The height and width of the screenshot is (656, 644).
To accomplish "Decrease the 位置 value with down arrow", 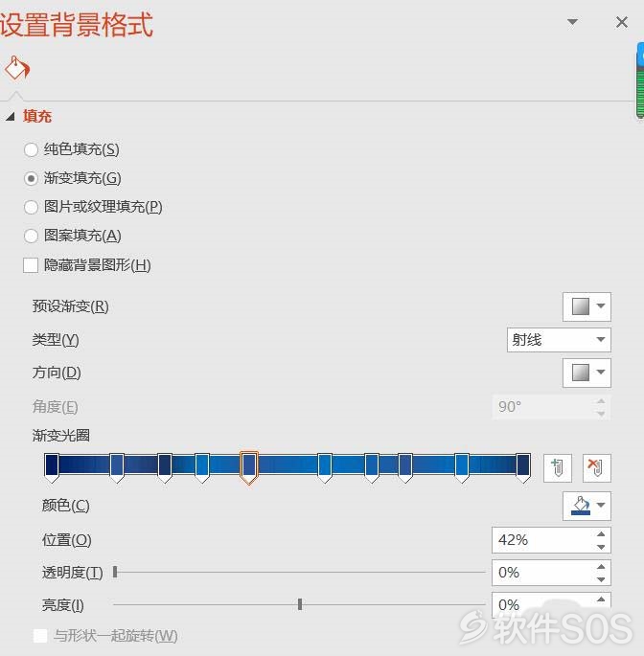I will (x=601, y=547).
